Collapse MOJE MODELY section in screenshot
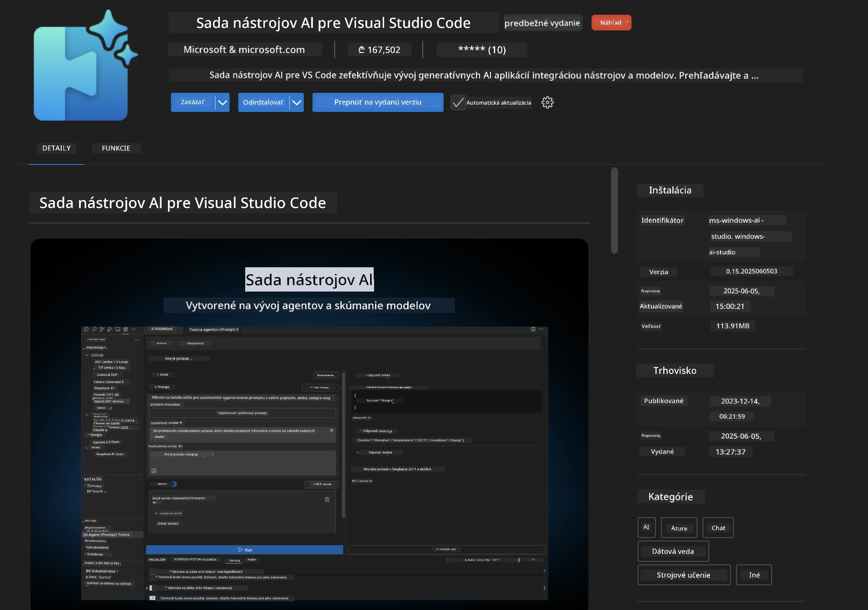Screen dimensions: 868x610 click(x=84, y=348)
